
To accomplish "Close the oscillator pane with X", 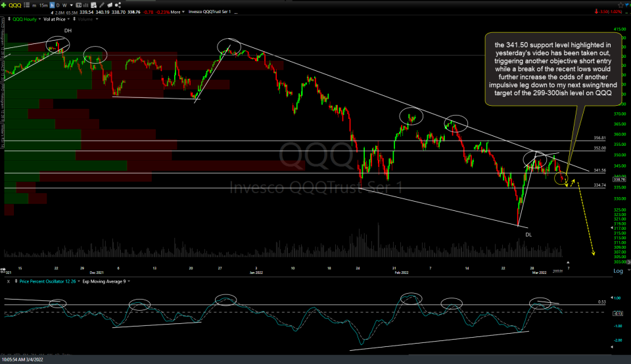I will [8, 282].
